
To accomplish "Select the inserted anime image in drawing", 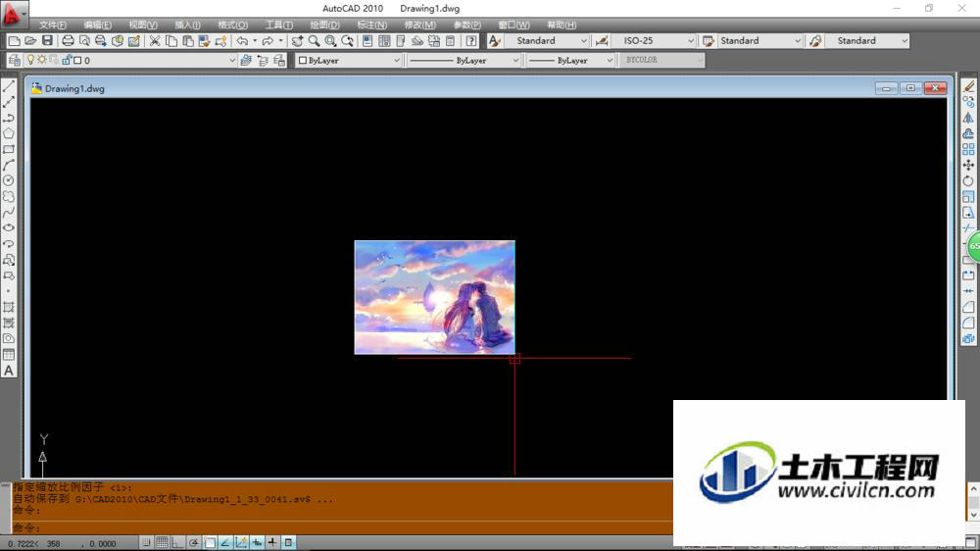I will pos(435,297).
